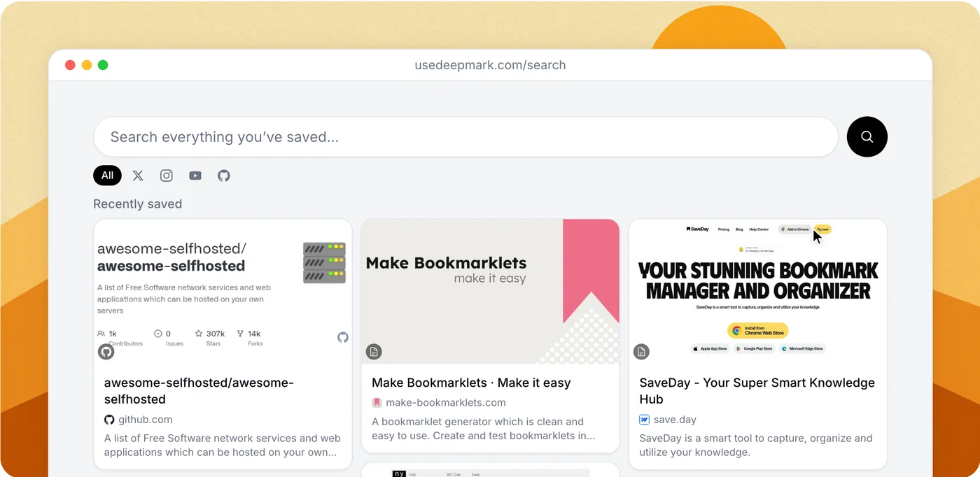Click the GitHub badge on awesome-selfhosted thumbnail
Viewport: 980px width, 477px height.
(106, 351)
